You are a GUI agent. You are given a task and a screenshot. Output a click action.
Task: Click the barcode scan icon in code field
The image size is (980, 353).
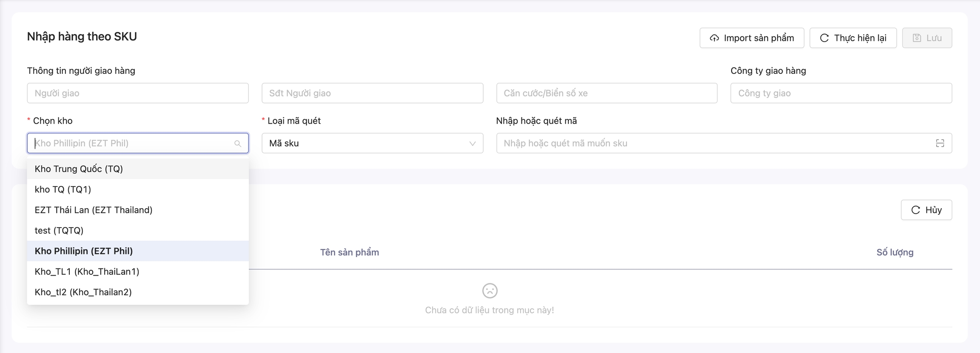[x=940, y=144]
